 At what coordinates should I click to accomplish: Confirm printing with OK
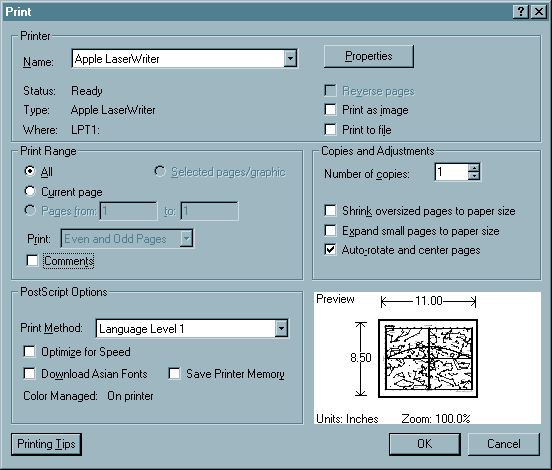coord(425,444)
